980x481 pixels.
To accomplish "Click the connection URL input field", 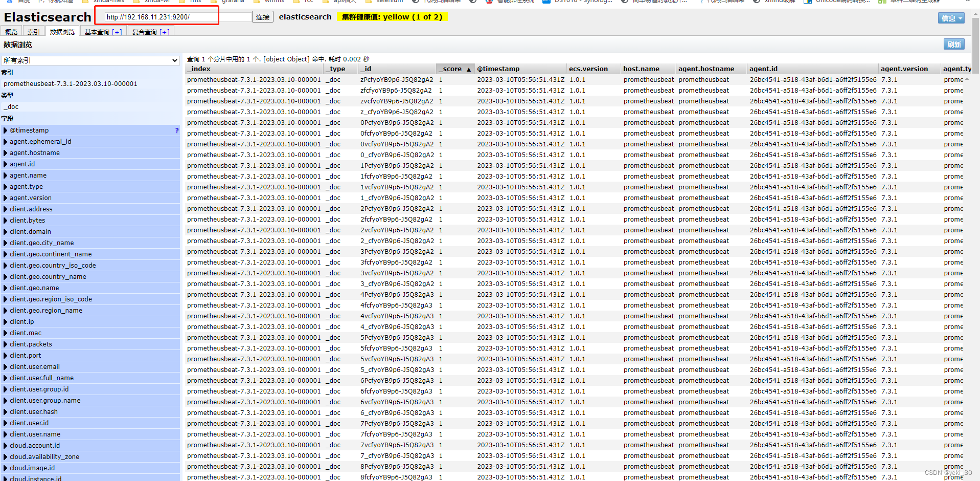I will coord(178,17).
